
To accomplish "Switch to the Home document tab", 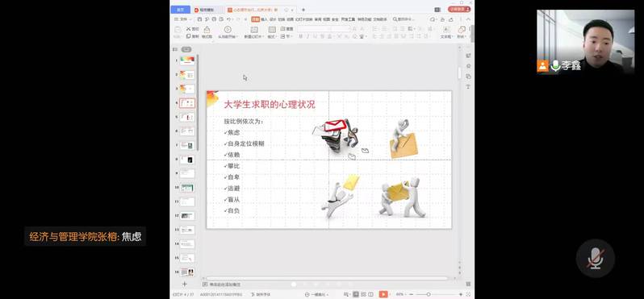I will 180,10.
